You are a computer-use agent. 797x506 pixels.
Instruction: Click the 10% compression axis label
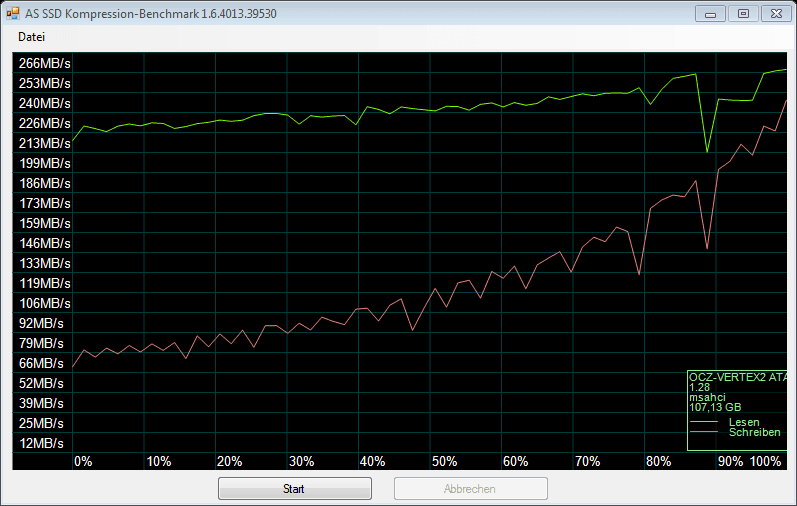click(159, 462)
